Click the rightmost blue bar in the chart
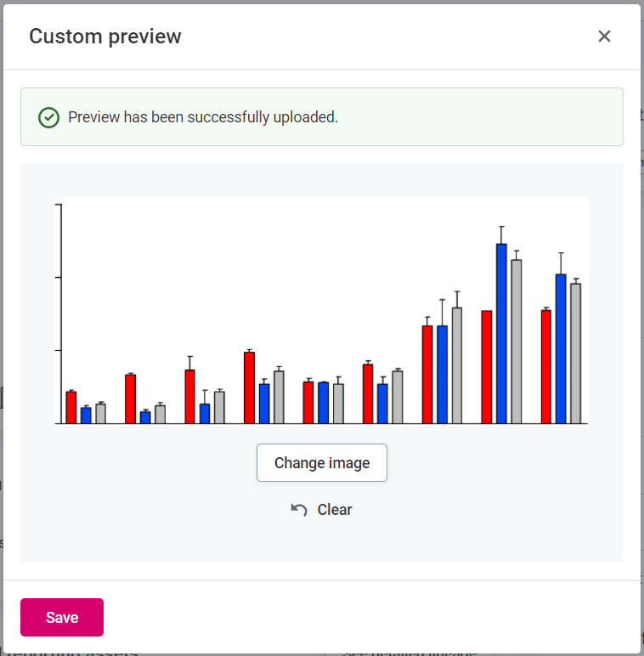Screen dimensions: 644x656 [561, 348]
